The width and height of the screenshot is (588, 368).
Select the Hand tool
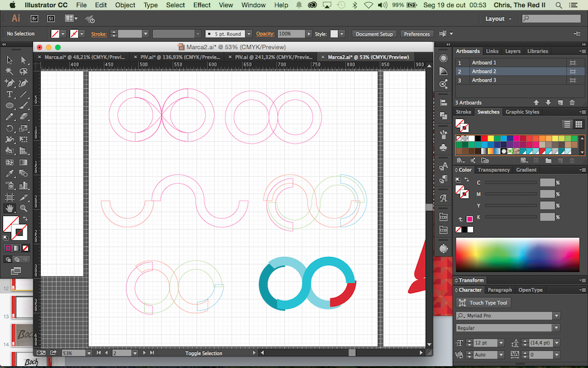coord(10,208)
